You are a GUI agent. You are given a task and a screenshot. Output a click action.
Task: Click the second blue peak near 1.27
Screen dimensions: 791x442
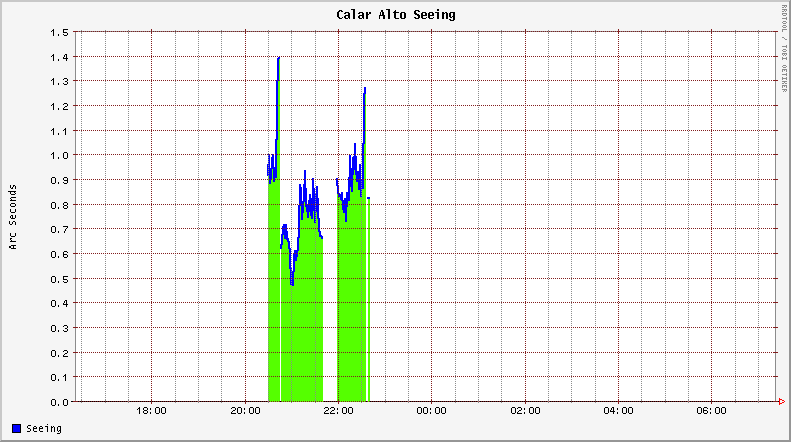coord(365,90)
